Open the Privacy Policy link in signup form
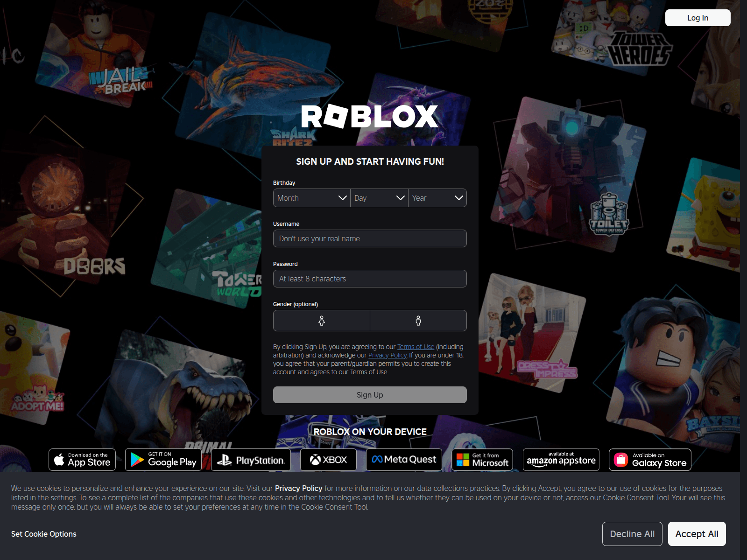The height and width of the screenshot is (560, 747). tap(387, 355)
